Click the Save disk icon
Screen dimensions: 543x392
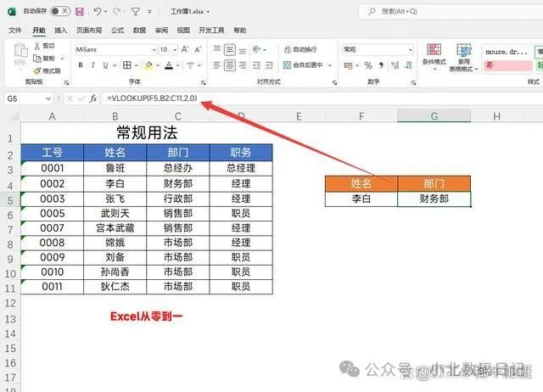point(80,12)
